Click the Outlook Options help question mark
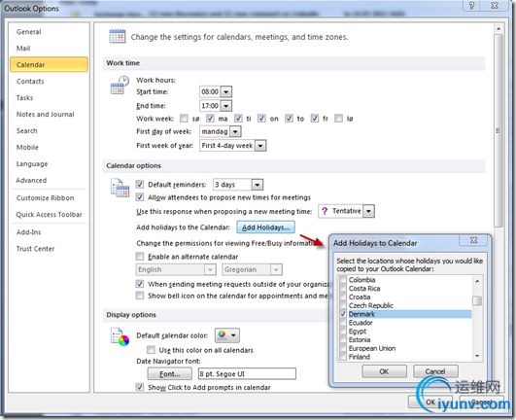The height and width of the screenshot is (420, 516). (x=471, y=6)
